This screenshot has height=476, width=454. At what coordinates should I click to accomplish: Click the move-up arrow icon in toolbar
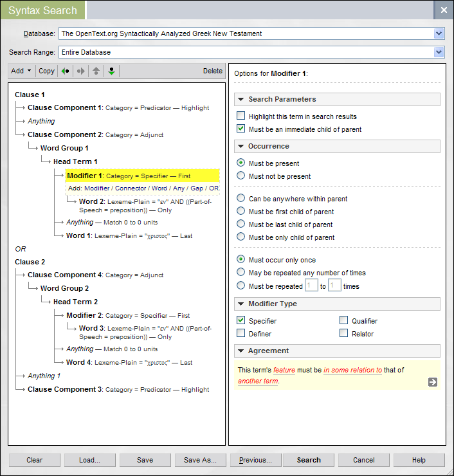[x=96, y=71]
